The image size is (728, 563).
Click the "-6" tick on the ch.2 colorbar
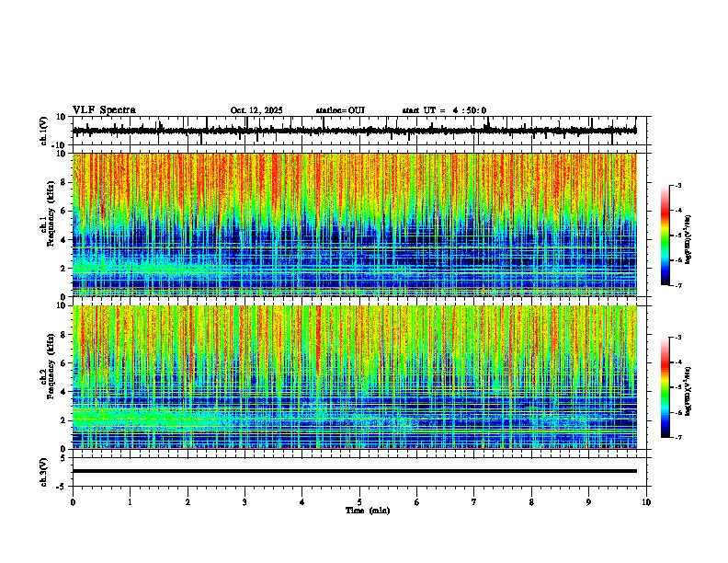(677, 412)
